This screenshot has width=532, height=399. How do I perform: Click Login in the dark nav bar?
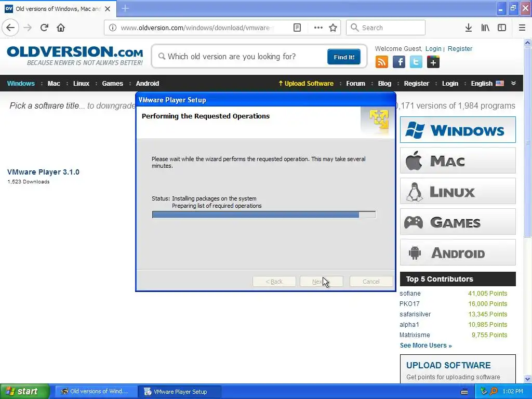click(450, 84)
